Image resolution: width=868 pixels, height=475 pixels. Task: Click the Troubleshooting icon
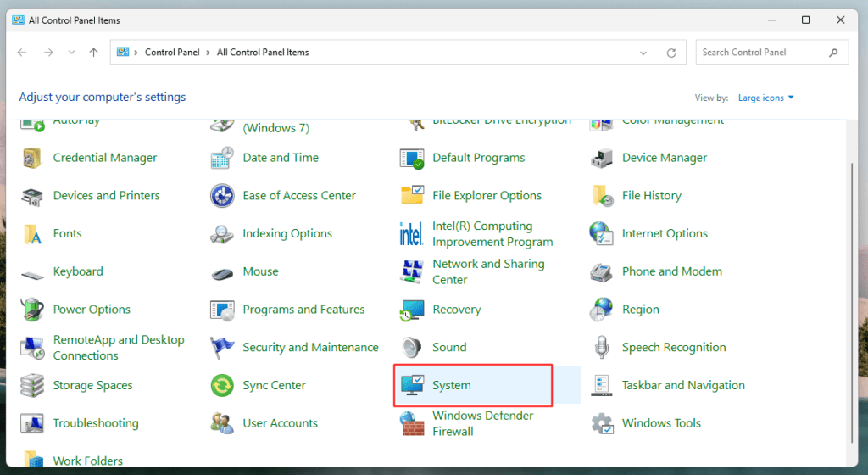tap(32, 423)
